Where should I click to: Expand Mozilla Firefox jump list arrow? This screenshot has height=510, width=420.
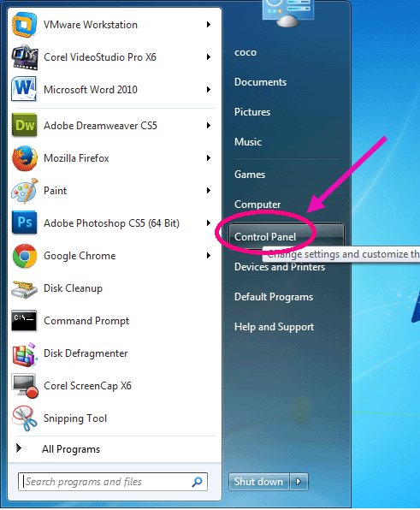tap(209, 158)
